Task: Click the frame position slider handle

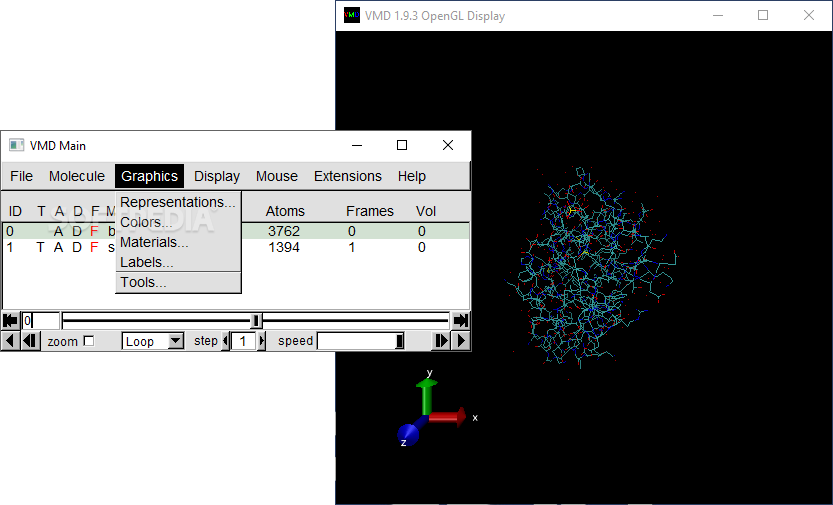Action: pos(256,320)
